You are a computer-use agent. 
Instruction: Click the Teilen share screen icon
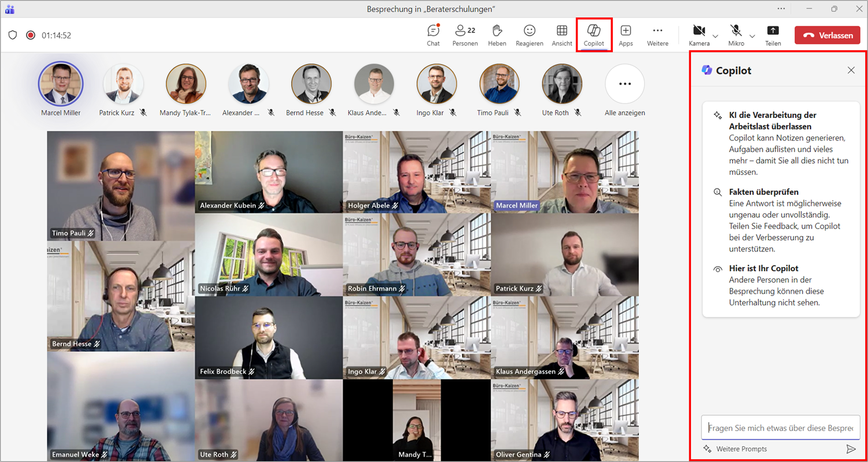773,35
